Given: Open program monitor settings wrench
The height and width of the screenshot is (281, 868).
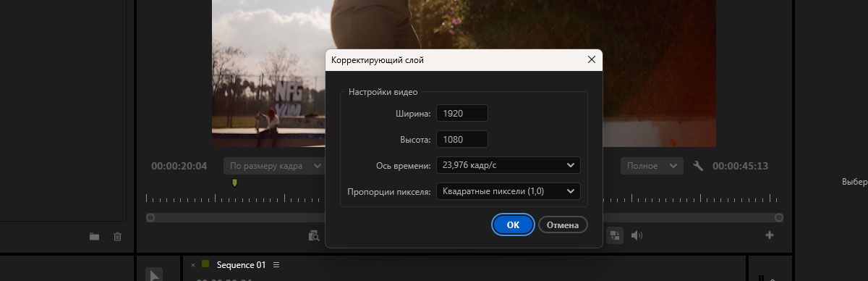Looking at the screenshot, I should [x=698, y=166].
